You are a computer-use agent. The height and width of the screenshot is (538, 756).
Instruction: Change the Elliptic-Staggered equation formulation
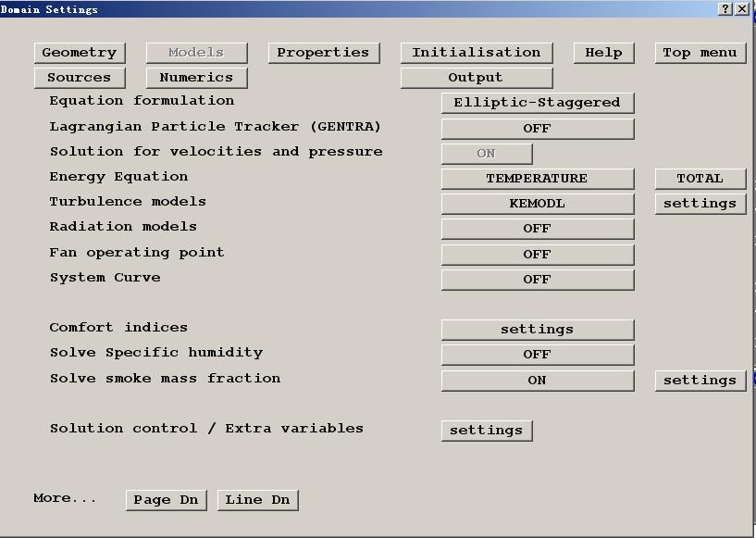(537, 103)
